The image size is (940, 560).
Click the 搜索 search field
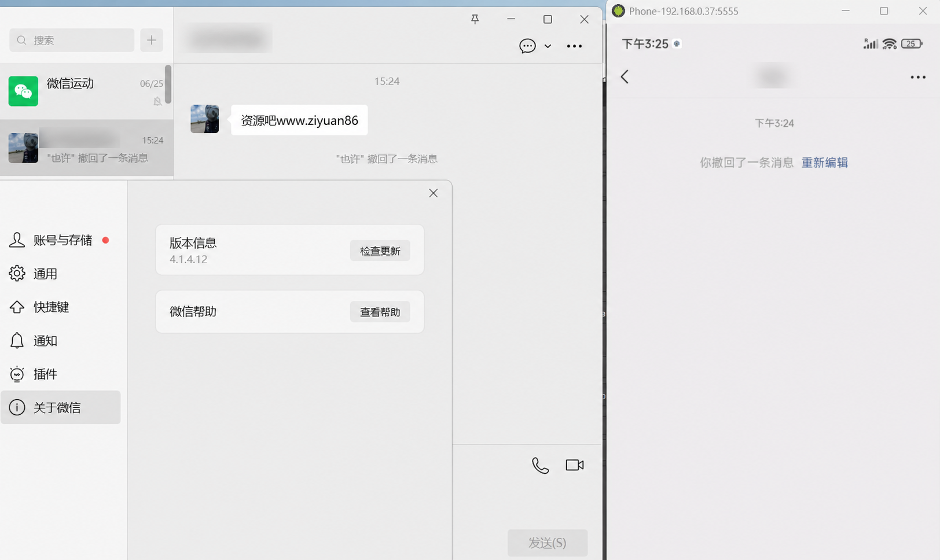point(71,40)
